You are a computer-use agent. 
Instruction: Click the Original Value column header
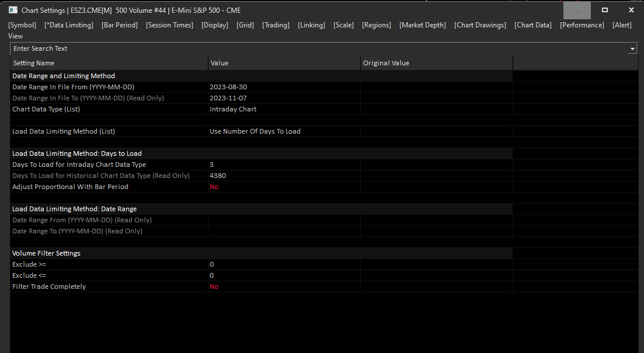(437, 63)
